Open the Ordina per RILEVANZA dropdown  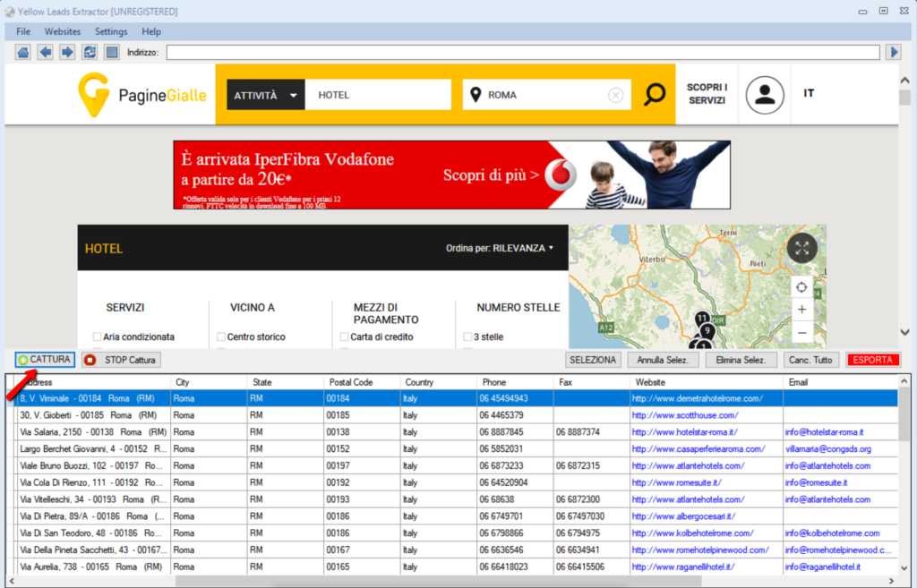click(x=500, y=249)
